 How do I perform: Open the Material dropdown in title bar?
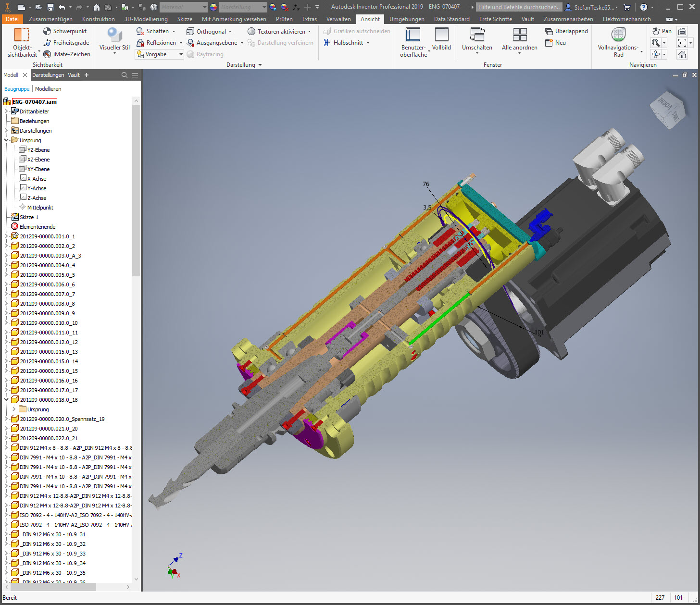tap(184, 7)
